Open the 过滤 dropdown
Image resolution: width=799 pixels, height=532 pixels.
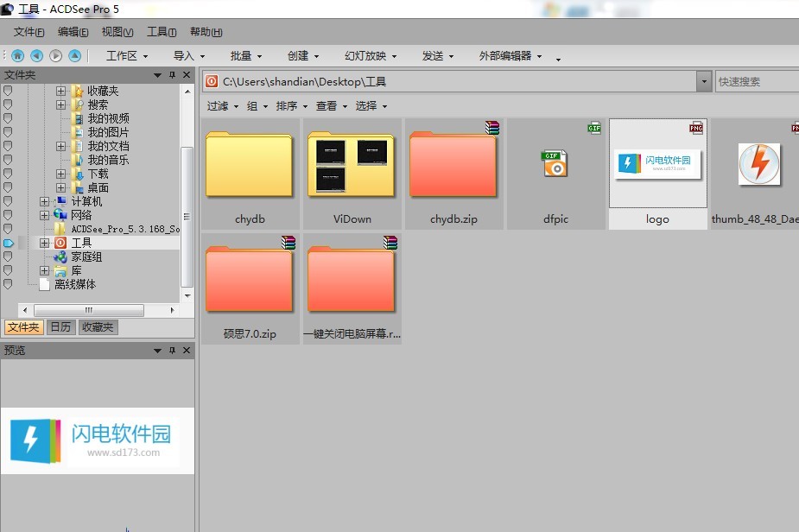(223, 106)
